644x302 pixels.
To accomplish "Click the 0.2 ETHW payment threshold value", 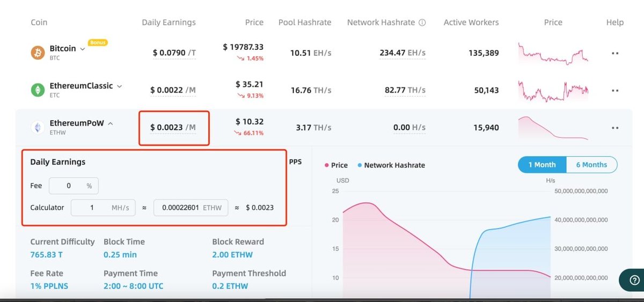I will (230, 286).
